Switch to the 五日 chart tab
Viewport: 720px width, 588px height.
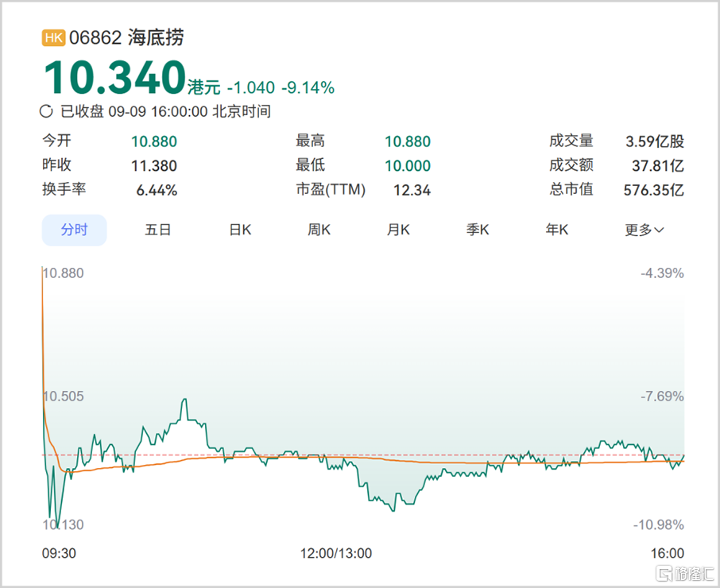[x=158, y=230]
